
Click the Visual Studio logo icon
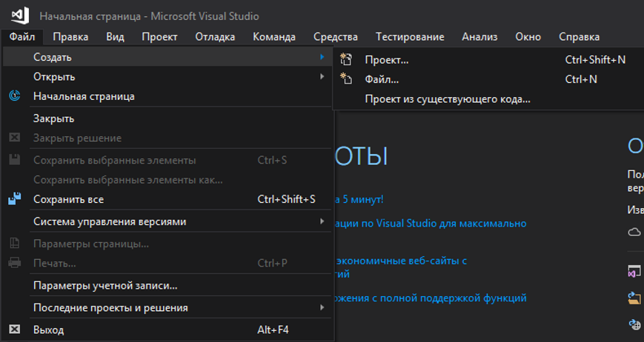pos(20,16)
